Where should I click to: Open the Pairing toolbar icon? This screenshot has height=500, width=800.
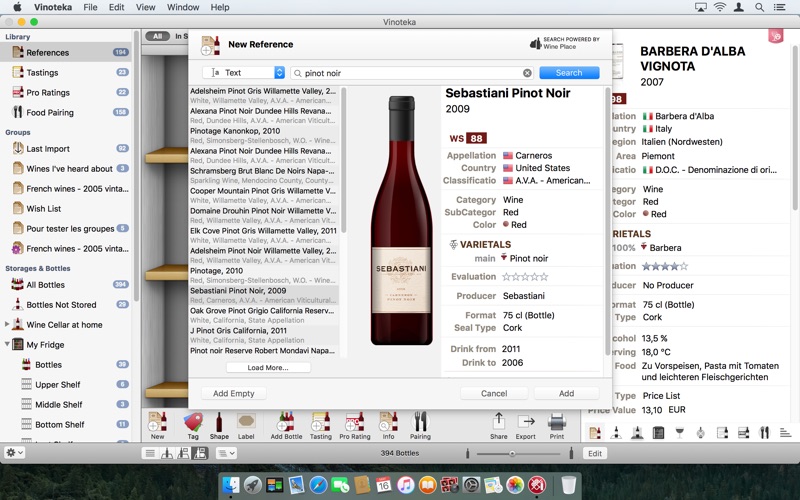point(420,424)
